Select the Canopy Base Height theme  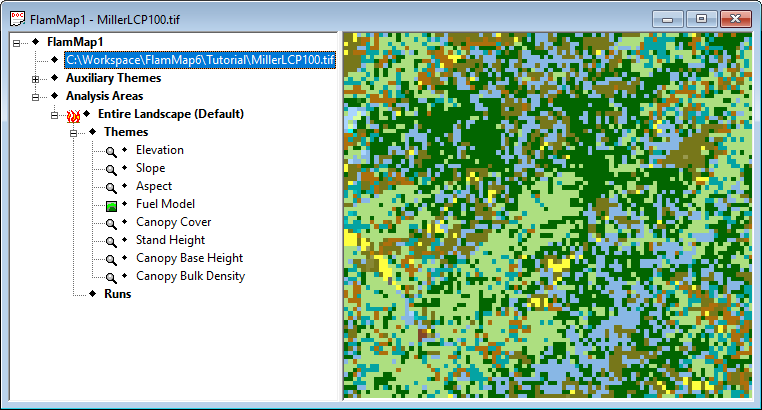(x=190, y=258)
